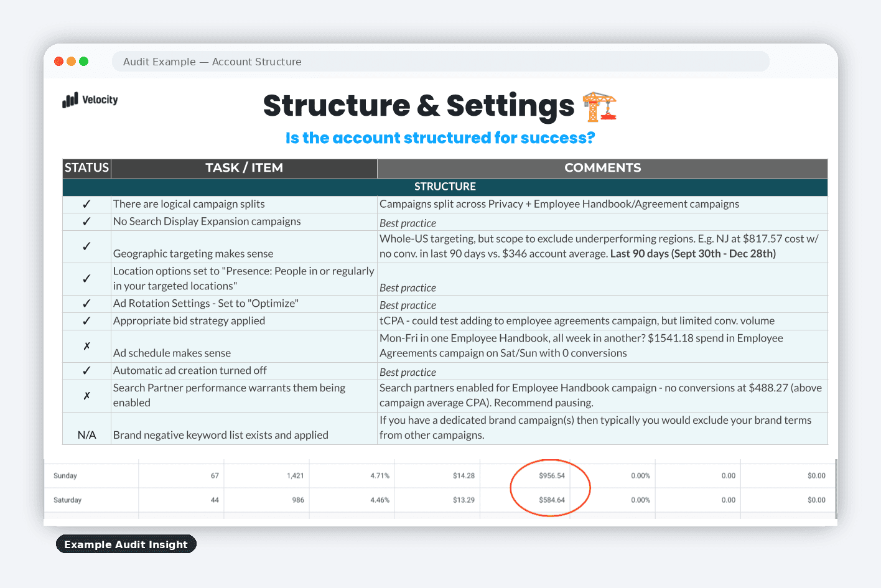Viewport: 881px width, 588px height.
Task: Click 'Search Partner performance warrants' task cell
Action: (x=244, y=396)
